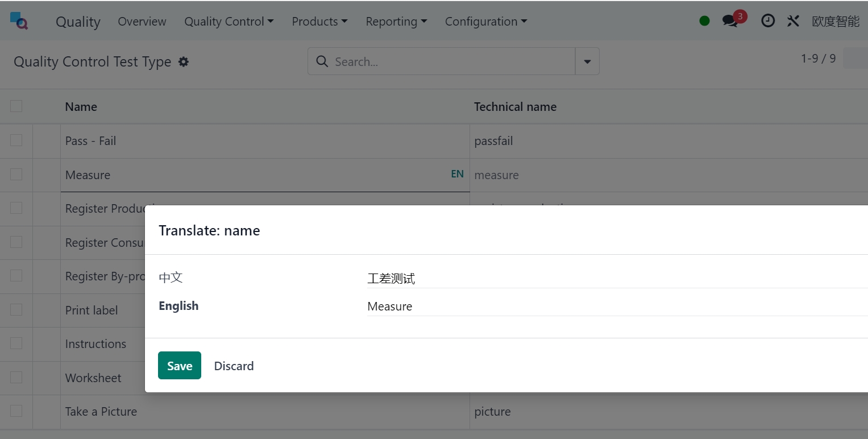Open the Reporting menu

click(x=396, y=22)
